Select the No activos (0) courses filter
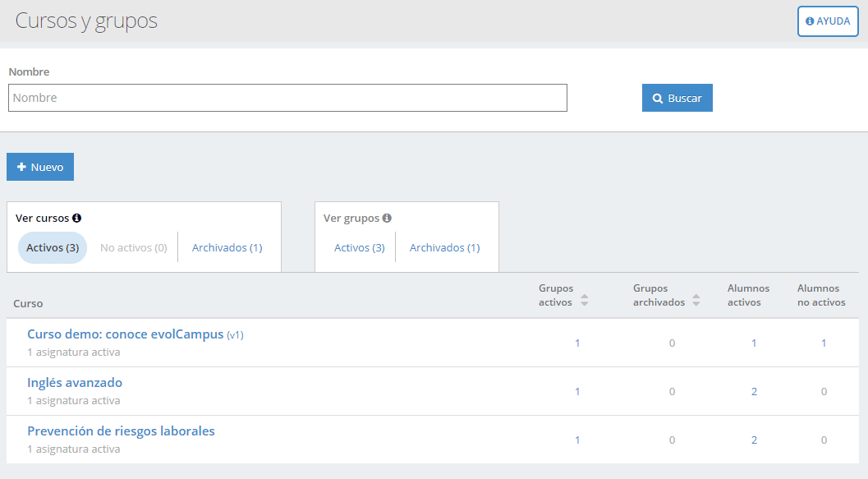868x479 pixels. 133,247
